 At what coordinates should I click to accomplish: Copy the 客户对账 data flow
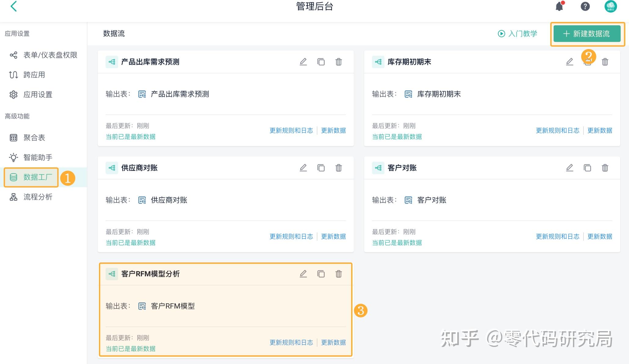pos(587,168)
